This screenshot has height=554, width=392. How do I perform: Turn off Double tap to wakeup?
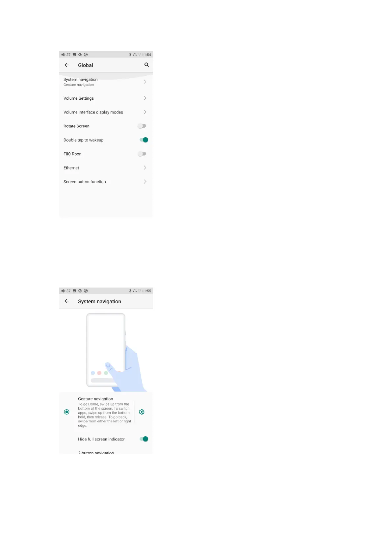(144, 140)
